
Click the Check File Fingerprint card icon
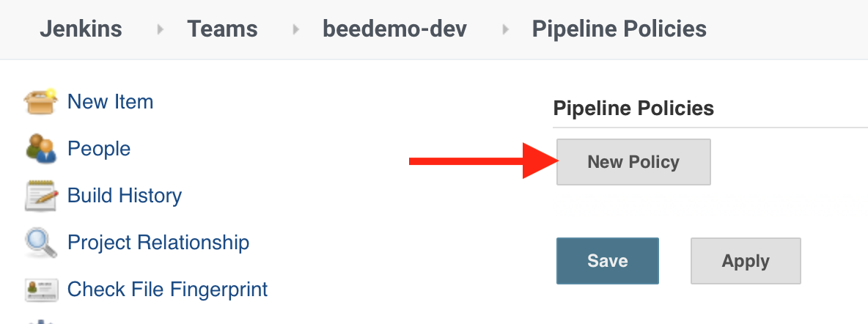tap(41, 290)
